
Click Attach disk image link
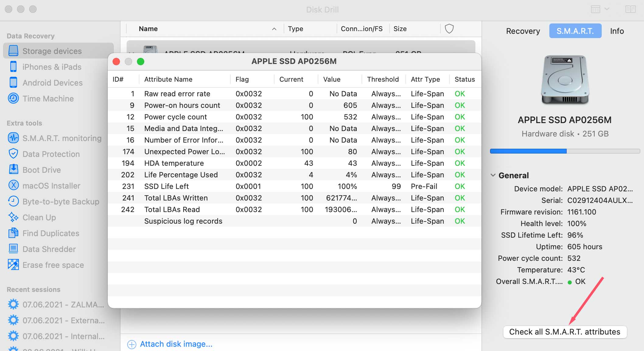coord(176,344)
